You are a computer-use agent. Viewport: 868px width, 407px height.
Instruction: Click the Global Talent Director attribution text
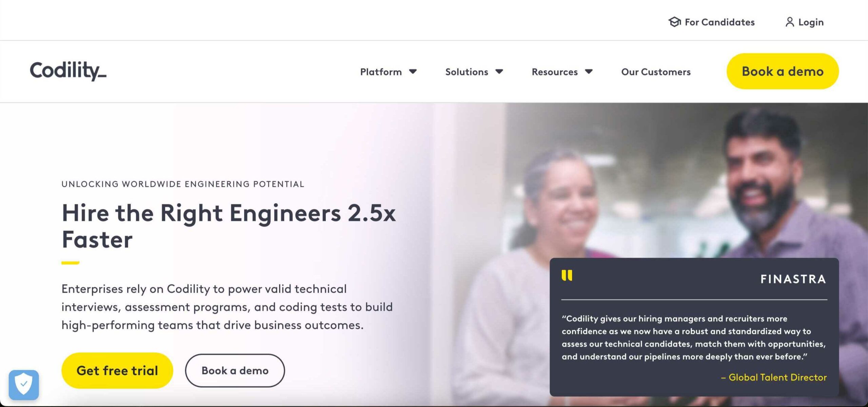point(774,377)
